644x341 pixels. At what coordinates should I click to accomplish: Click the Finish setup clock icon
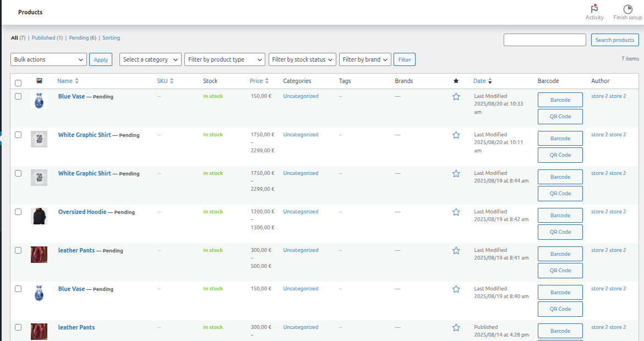click(627, 9)
